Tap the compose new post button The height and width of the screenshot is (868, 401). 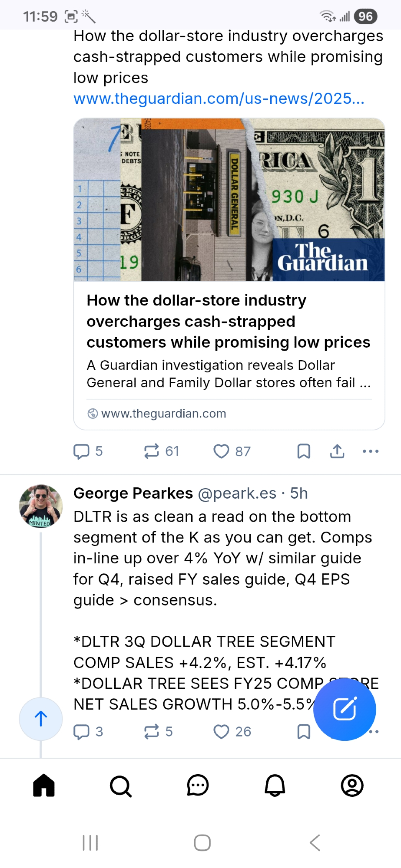[345, 709]
